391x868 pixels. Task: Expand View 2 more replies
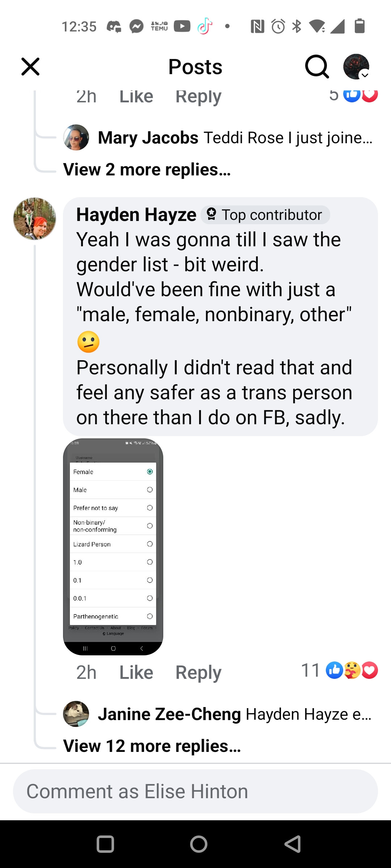[147, 170]
